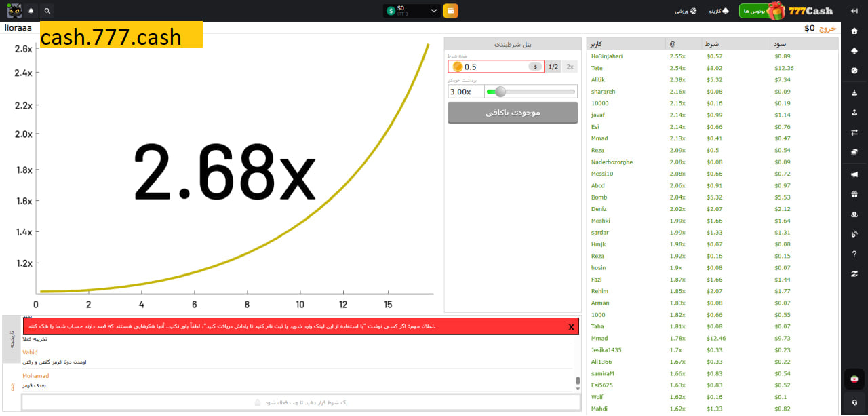Viewport: 868px width, 416px height.
Task: Halve the bet with the 1/2 button
Action: pyautogui.click(x=553, y=67)
